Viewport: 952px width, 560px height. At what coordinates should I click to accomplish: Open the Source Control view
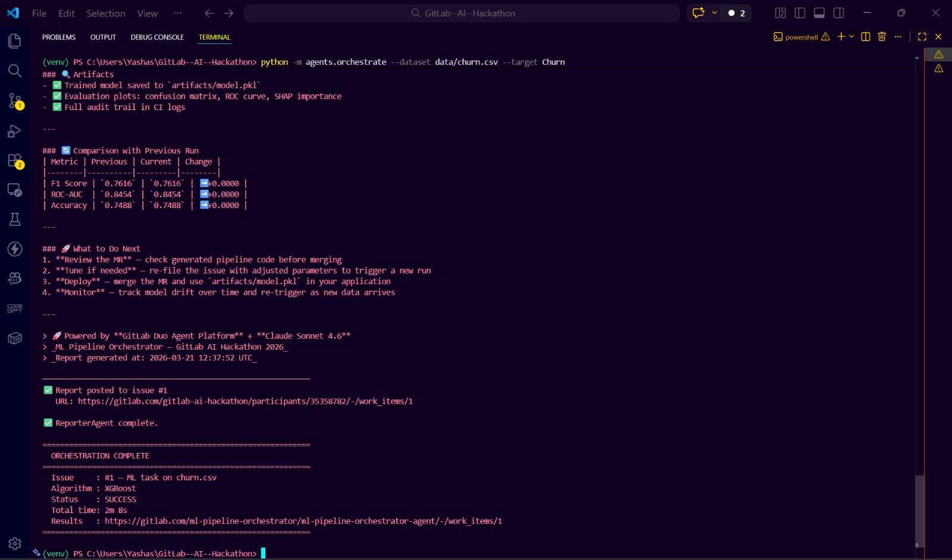(x=15, y=100)
